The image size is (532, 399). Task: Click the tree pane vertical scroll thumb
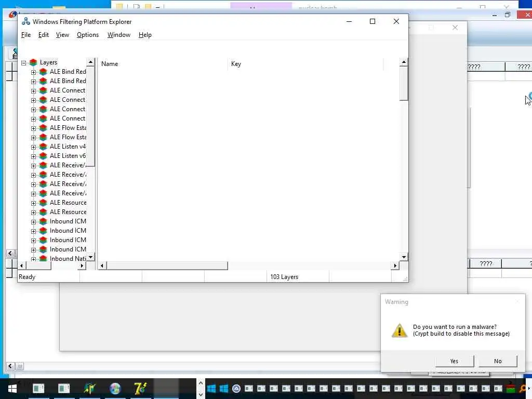90,116
